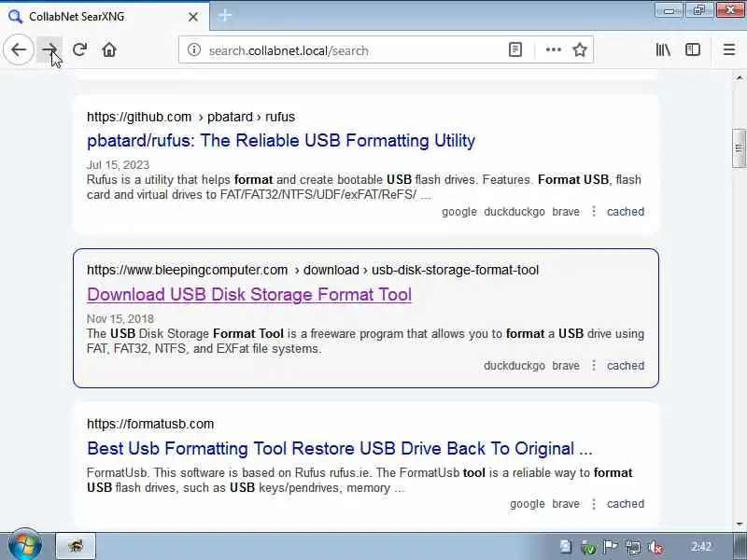The width and height of the screenshot is (747, 560).
Task: Click google engine label on rufus result
Action: (x=458, y=212)
